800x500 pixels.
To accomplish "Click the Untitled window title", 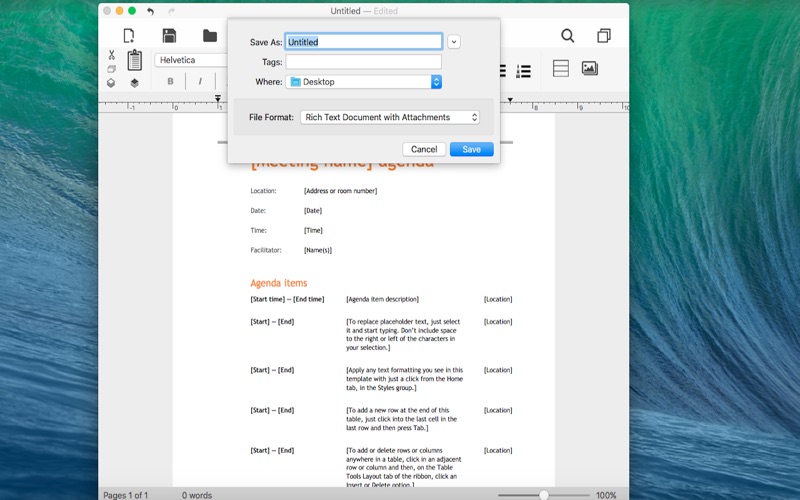I will coord(345,11).
